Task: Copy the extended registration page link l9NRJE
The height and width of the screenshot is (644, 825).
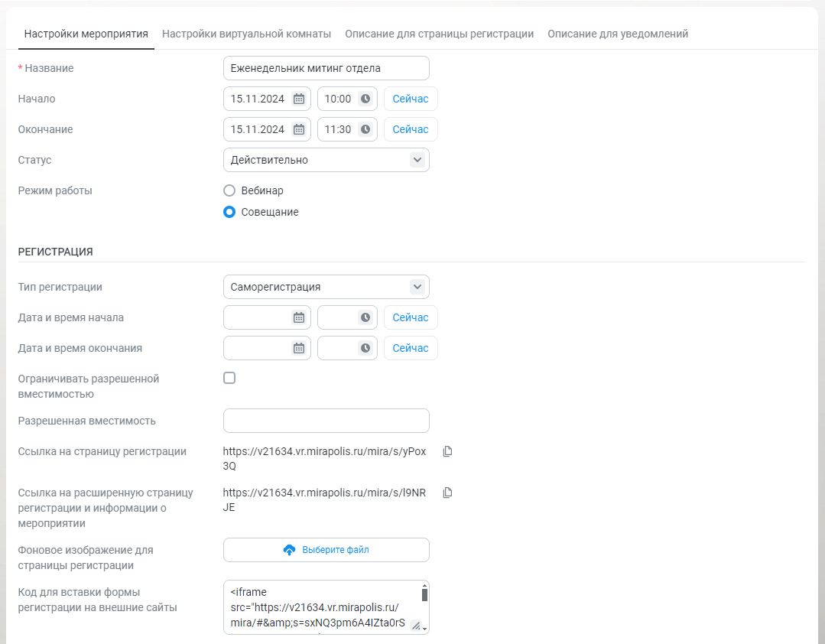Action: point(447,493)
